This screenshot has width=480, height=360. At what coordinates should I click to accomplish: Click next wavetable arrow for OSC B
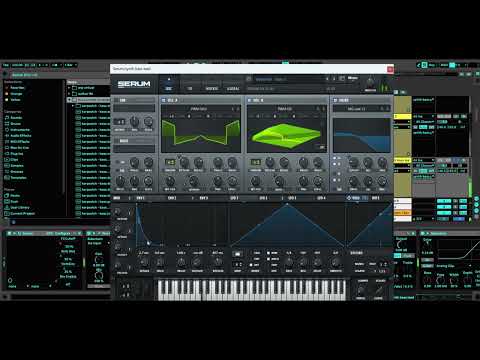[x=323, y=109]
